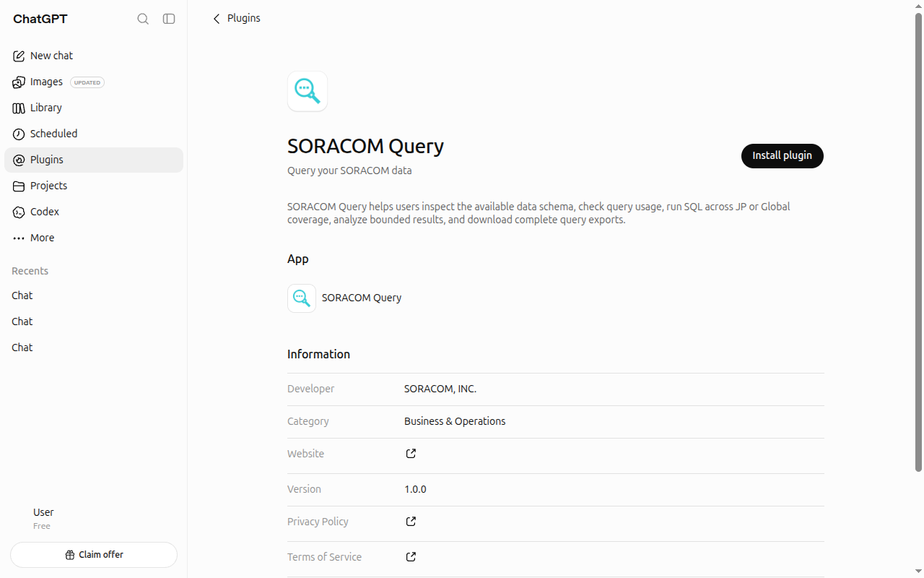Open the Website external link icon
Viewport: 924px width, 578px height.
(411, 454)
